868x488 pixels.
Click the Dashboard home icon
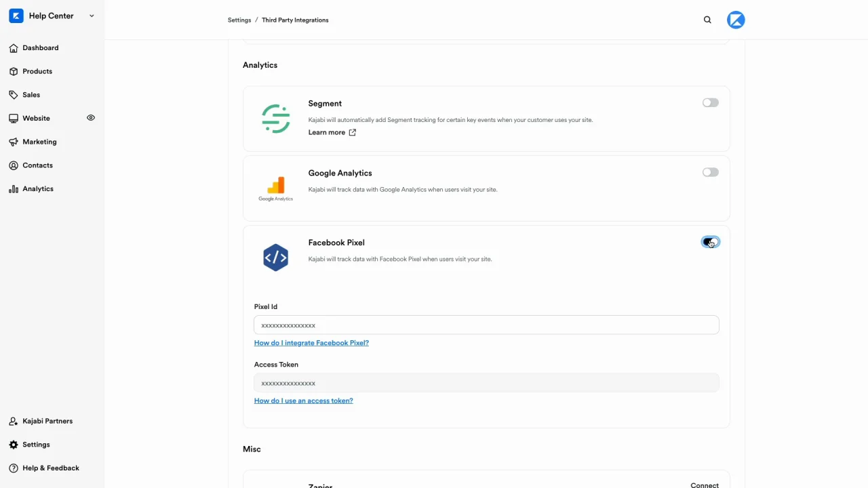(14, 48)
